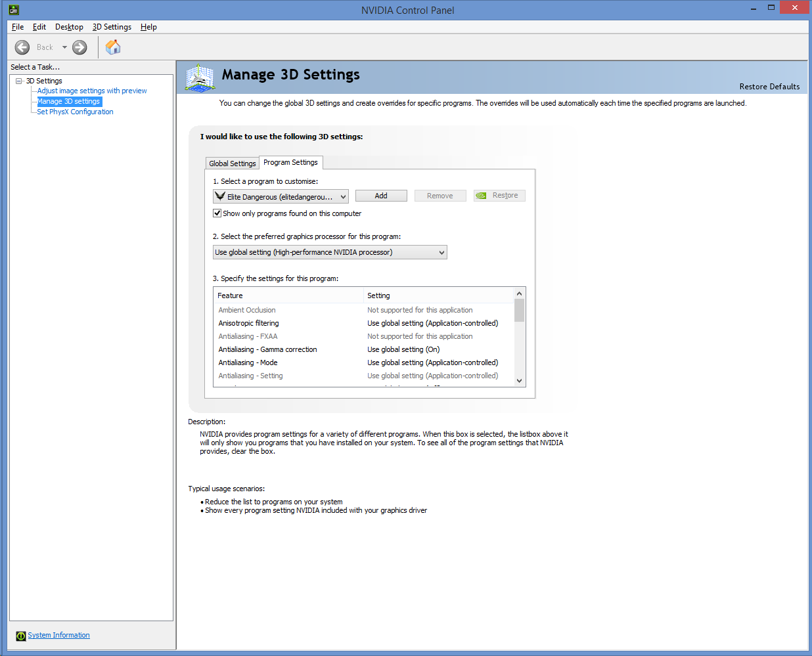Click the Back arrow icon
Screen dimensions: 812x656
point(22,47)
